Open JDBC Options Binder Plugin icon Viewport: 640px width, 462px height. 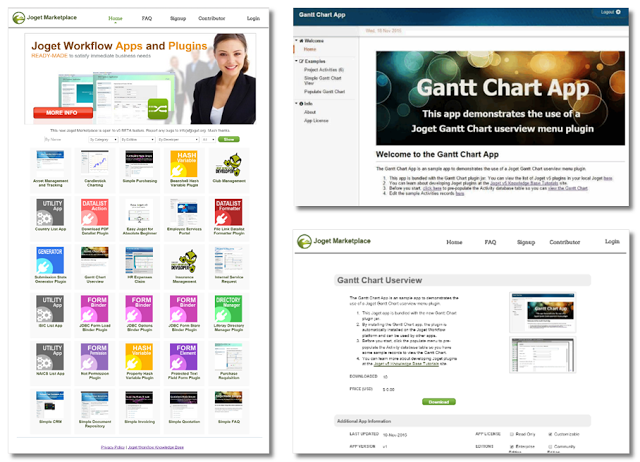click(139, 309)
